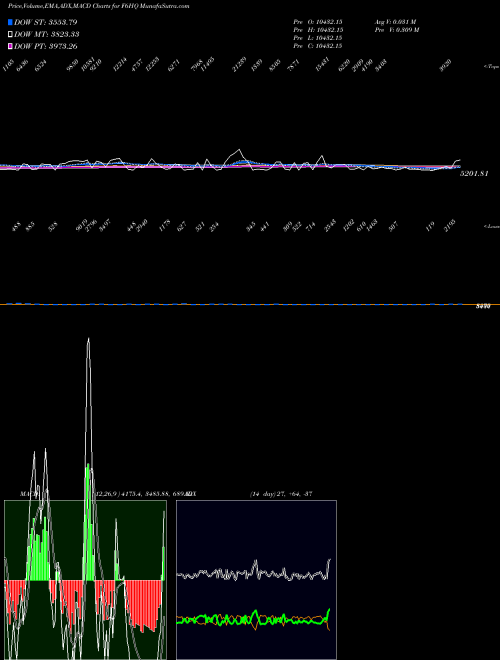Click the 2193 lower value label
This screenshot has width=500, height=660.
click(450, 225)
